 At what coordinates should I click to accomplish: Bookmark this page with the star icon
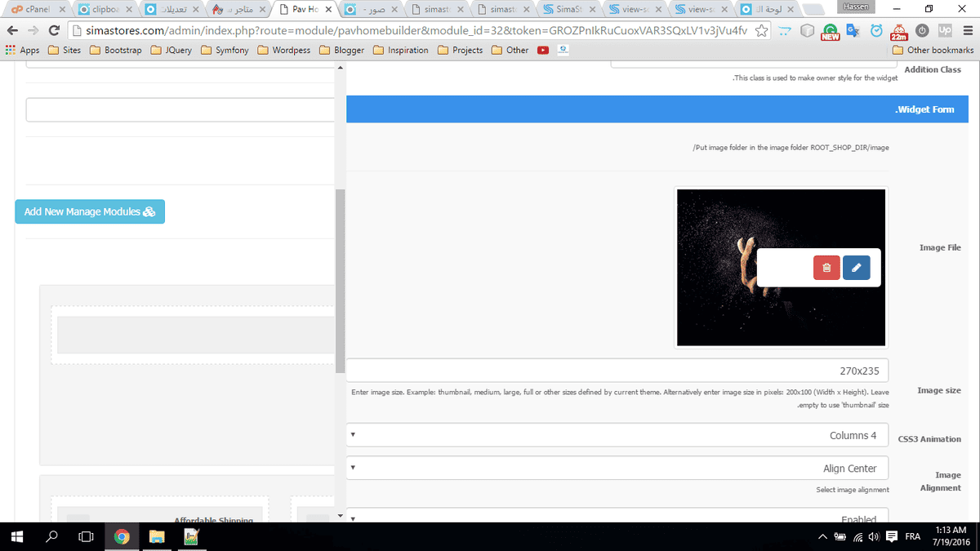tap(761, 30)
